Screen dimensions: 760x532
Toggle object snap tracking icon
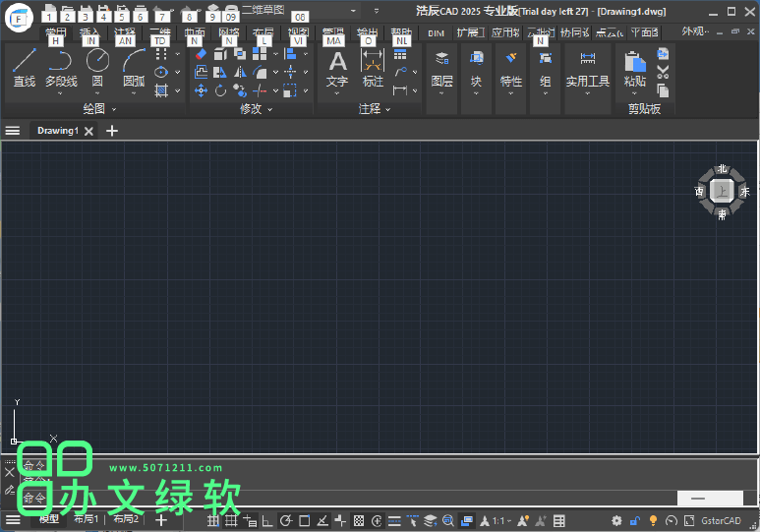point(322,521)
